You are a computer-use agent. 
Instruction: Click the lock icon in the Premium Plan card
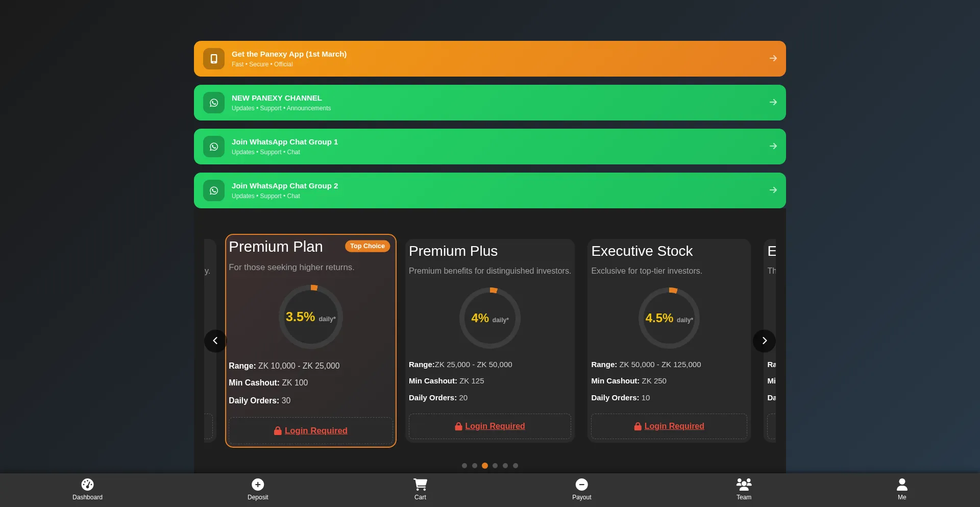tap(278, 431)
